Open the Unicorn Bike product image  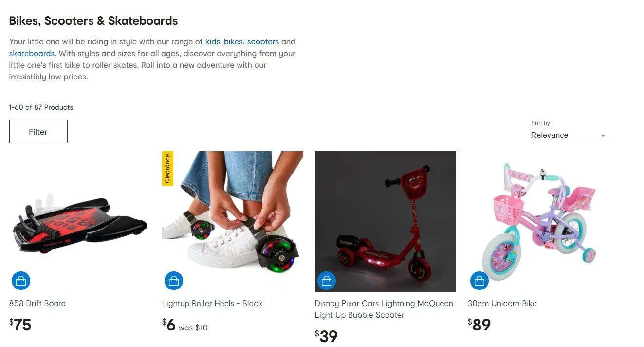pyautogui.click(x=538, y=222)
